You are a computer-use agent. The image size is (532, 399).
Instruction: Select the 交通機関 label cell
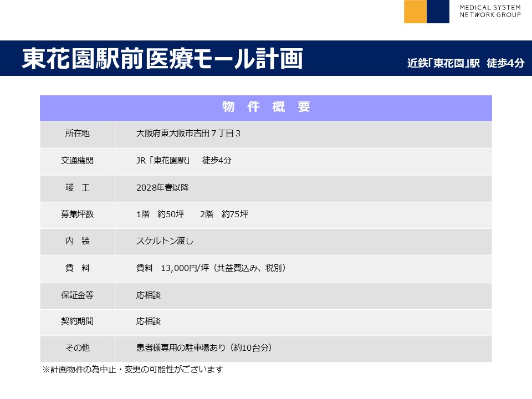[x=77, y=161]
